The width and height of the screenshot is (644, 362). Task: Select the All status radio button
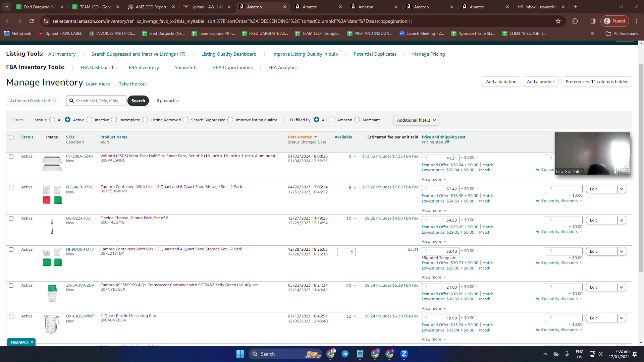[x=52, y=120]
